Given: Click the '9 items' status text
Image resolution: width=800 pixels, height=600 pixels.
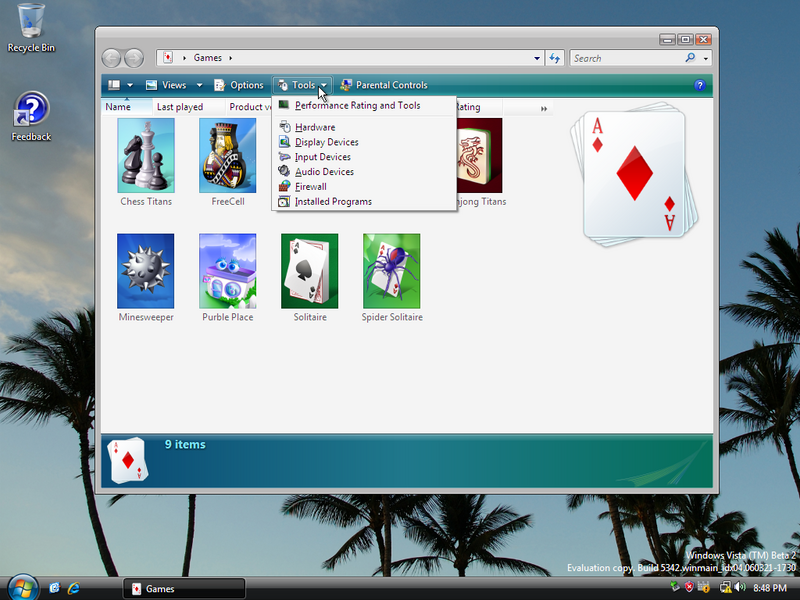Looking at the screenshot, I should [x=185, y=444].
